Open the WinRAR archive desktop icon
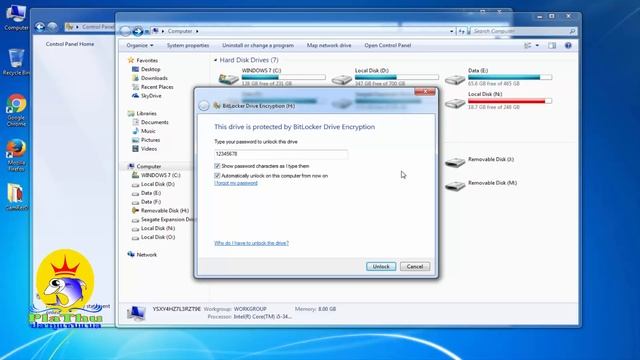Image resolution: width=640 pixels, height=360 pixels. coord(16,197)
